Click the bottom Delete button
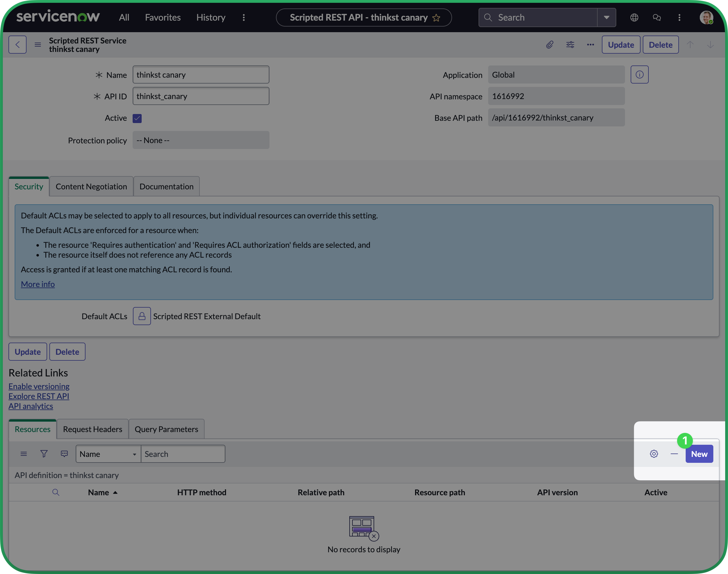The image size is (728, 574). 67,352
